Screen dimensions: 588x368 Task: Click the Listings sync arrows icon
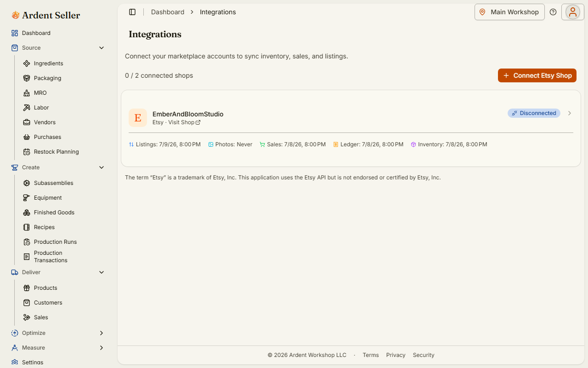pos(131,144)
